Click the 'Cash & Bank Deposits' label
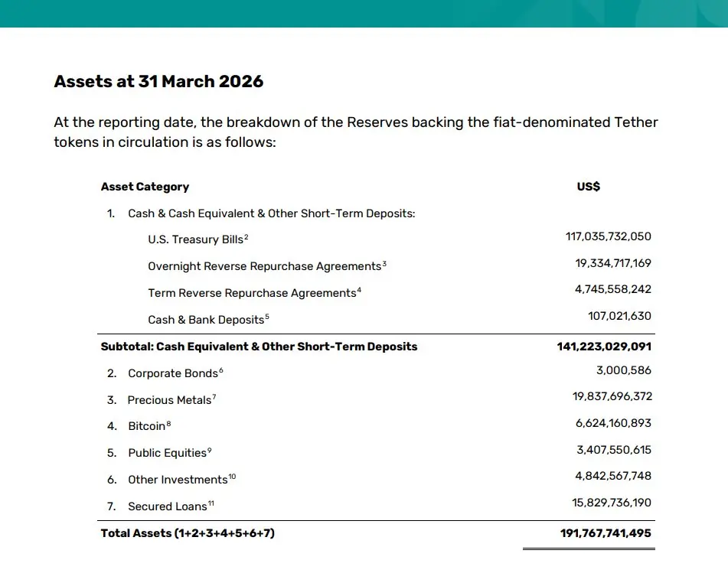Screen dimensions: 728x573 click(206, 320)
